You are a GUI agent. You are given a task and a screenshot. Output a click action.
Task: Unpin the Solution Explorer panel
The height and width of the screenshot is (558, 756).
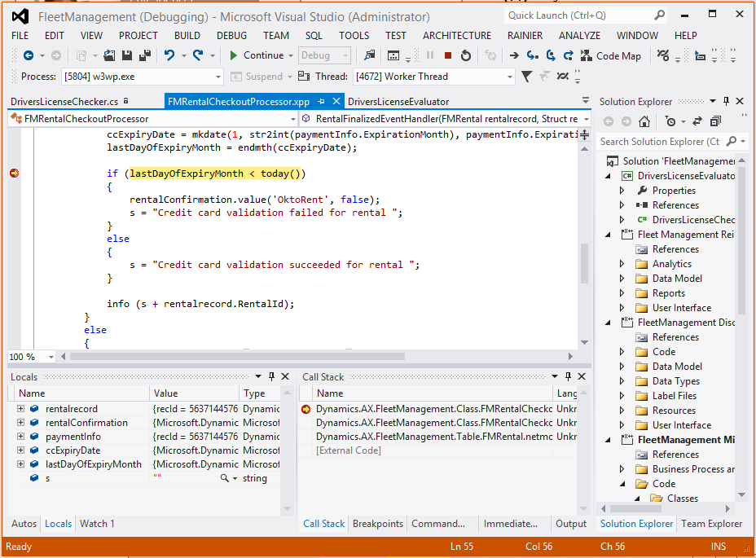pyautogui.click(x=727, y=101)
